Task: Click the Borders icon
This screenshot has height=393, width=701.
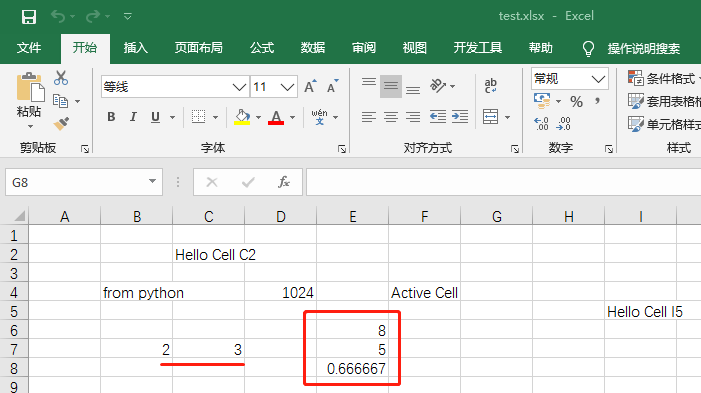Action: point(198,117)
